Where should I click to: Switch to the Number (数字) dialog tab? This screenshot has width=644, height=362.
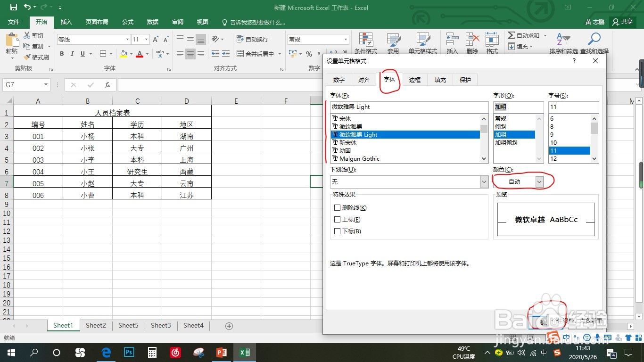tap(339, 80)
